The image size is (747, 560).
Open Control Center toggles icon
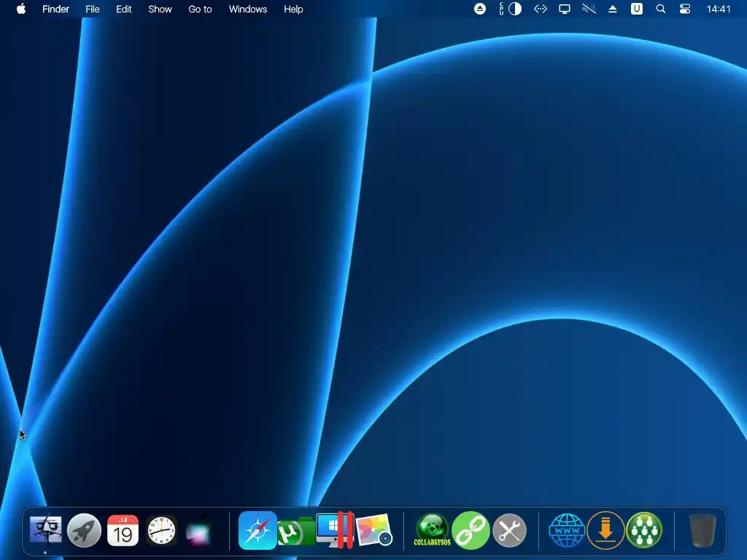pos(684,9)
